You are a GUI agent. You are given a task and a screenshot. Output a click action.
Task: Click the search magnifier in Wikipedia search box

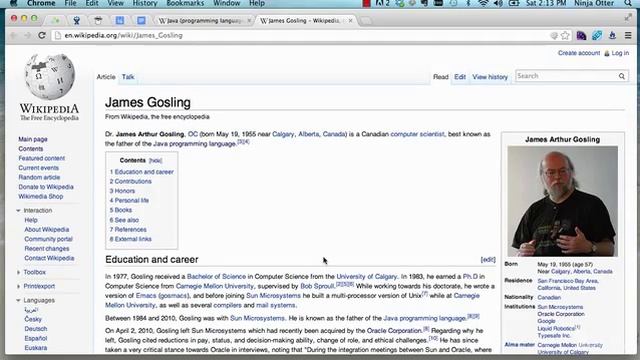point(622,76)
